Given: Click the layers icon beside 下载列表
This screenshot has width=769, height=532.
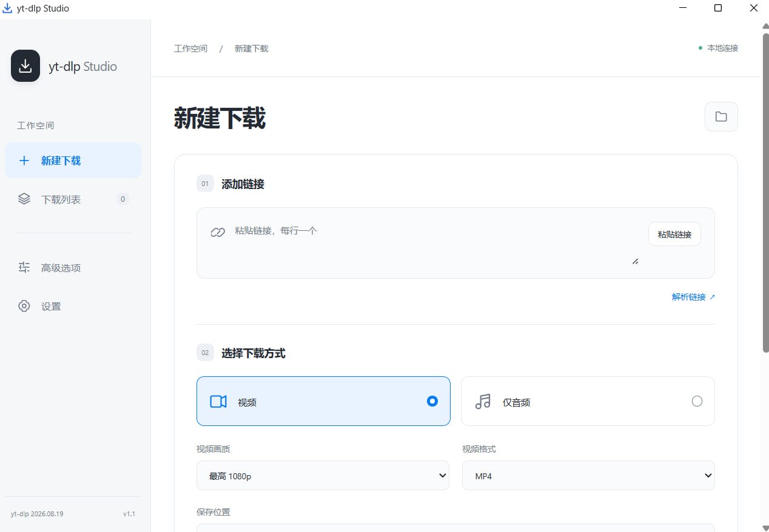Looking at the screenshot, I should point(24,199).
